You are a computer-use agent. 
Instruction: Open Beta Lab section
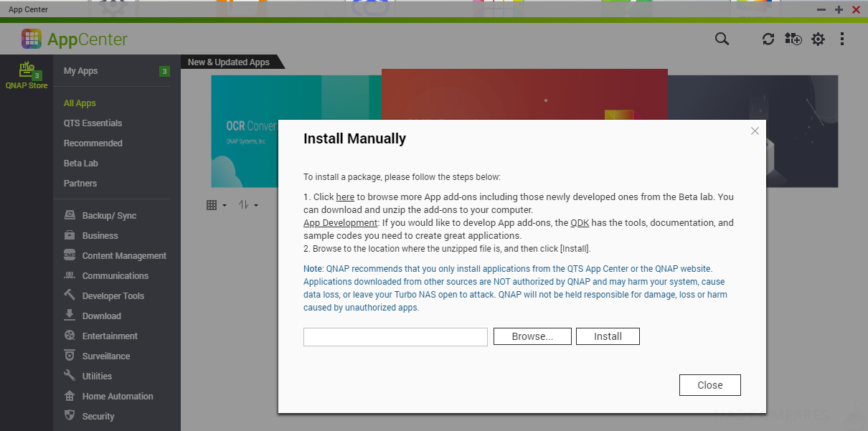click(x=80, y=164)
